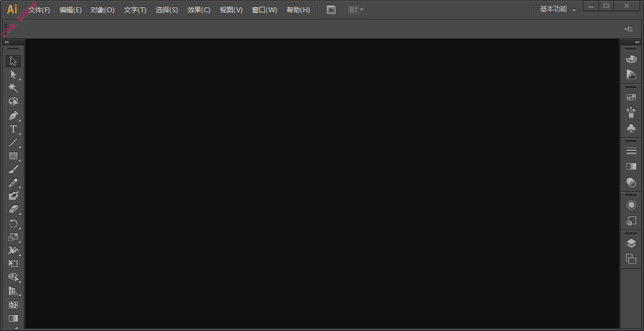The width and height of the screenshot is (644, 331).
Task: Open the Color panel palette icon
Action: pyautogui.click(x=631, y=60)
